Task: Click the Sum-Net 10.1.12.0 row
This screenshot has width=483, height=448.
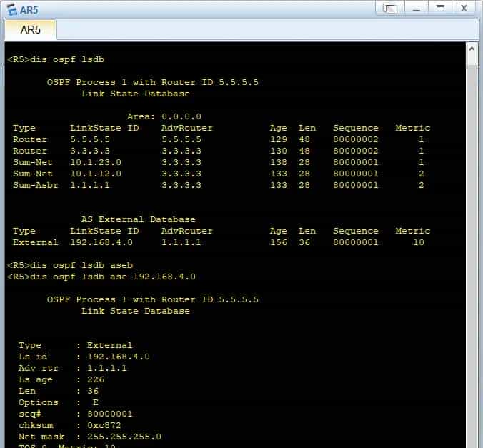Action: tap(219, 174)
